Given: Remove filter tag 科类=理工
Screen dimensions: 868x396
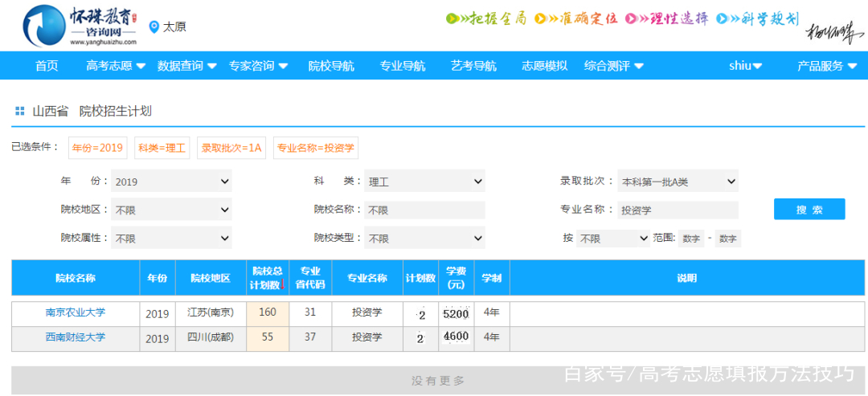Looking at the screenshot, I should (x=162, y=148).
